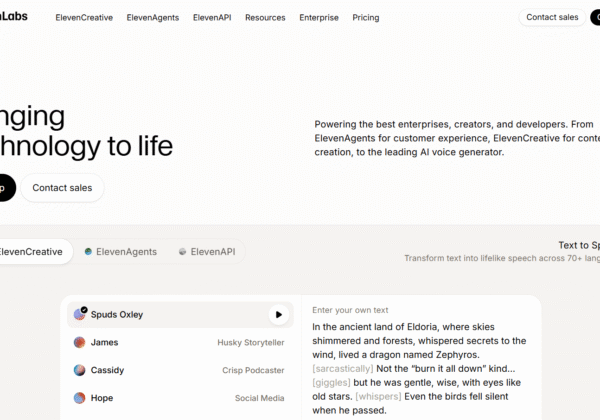Click the [whispers] tag in the sample text

pyautogui.click(x=378, y=396)
